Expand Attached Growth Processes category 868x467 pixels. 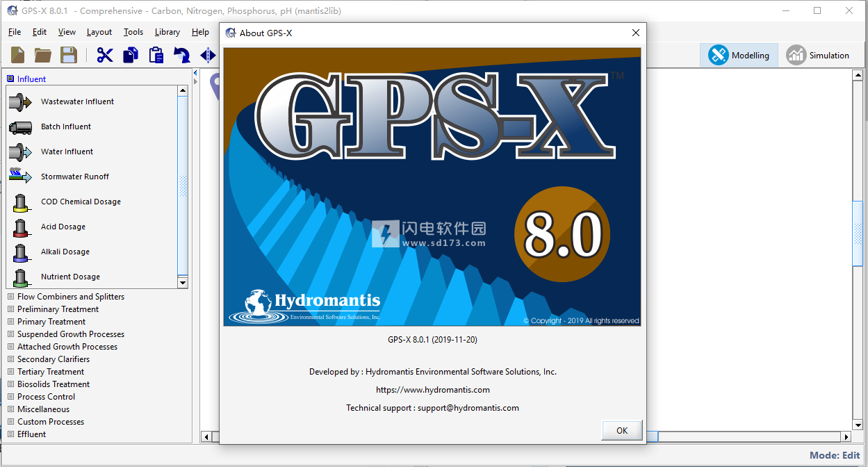click(x=10, y=347)
